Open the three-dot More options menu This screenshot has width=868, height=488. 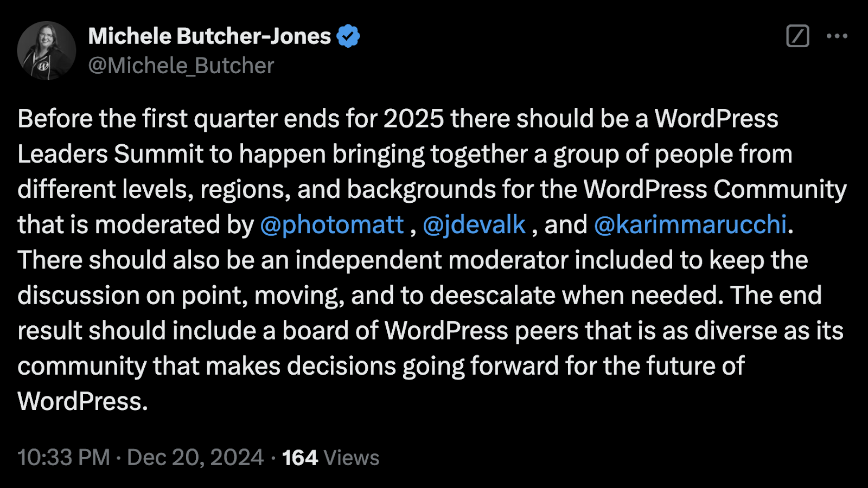click(837, 36)
